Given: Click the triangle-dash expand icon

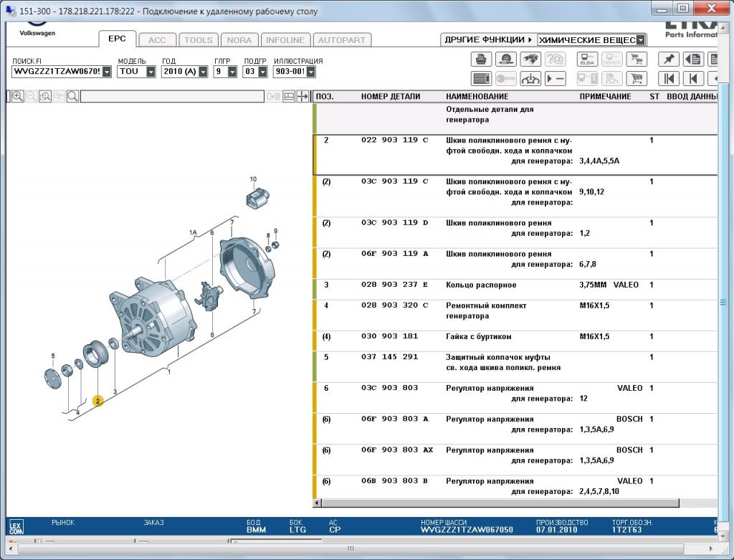Looking at the screenshot, I should click(x=556, y=78).
